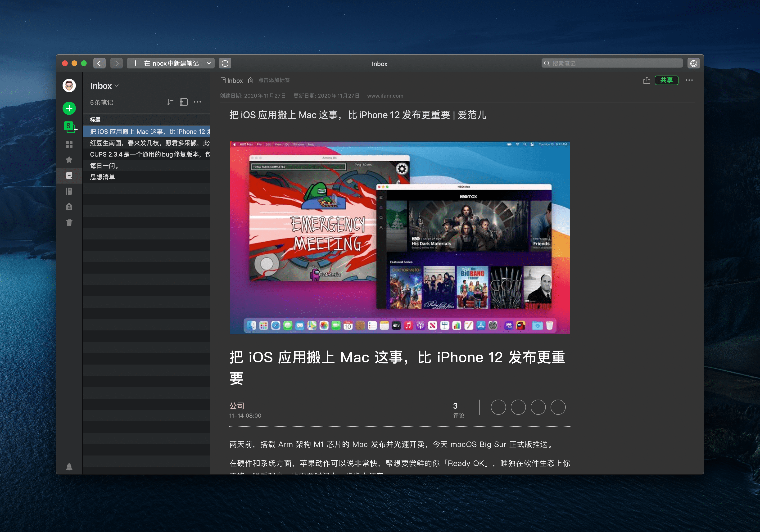Click 点击添加标签 to add a tag

[274, 80]
